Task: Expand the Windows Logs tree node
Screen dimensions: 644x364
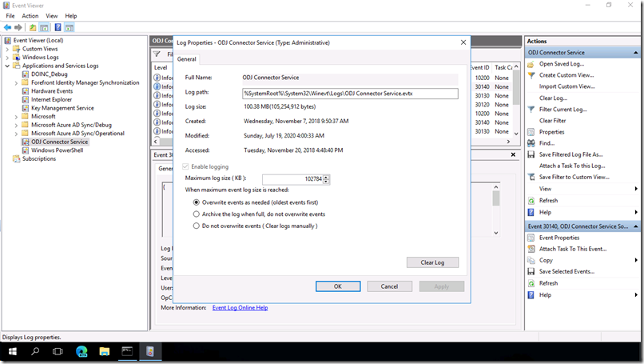Action: pyautogui.click(x=8, y=58)
